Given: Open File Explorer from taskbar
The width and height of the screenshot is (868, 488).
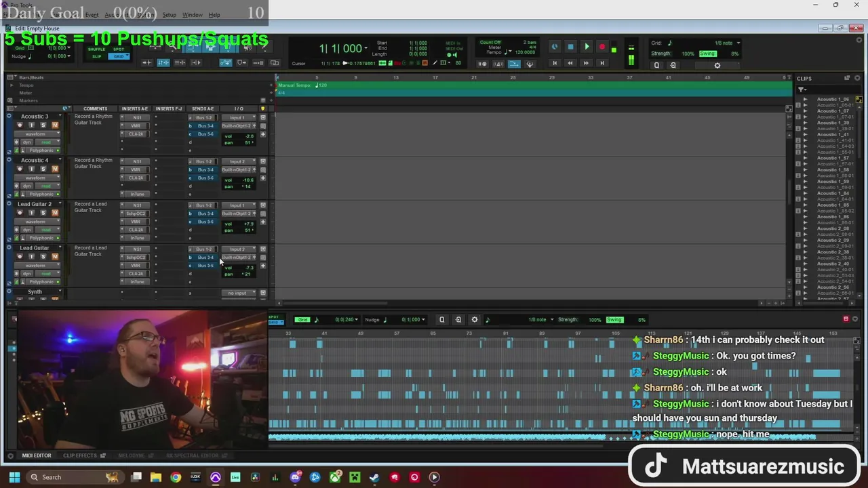Looking at the screenshot, I should coord(156,477).
